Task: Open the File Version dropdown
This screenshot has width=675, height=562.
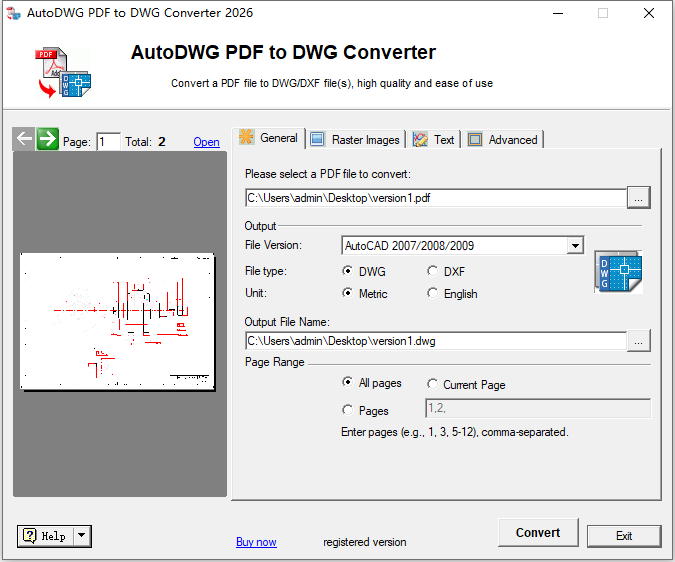Action: [x=575, y=246]
